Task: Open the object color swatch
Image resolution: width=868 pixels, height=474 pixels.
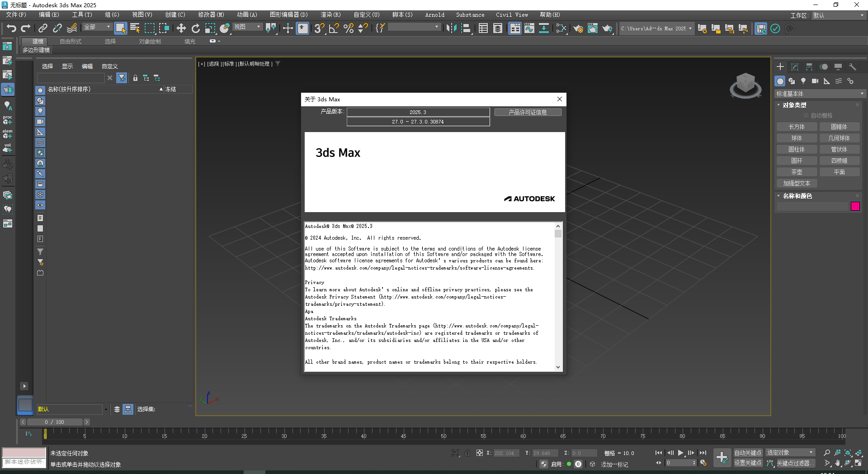Action: pyautogui.click(x=855, y=206)
